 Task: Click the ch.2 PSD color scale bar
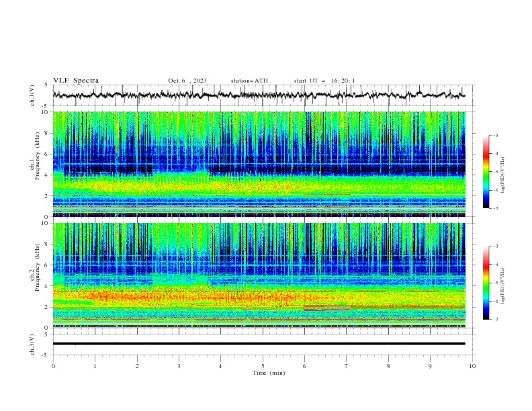coord(486,283)
